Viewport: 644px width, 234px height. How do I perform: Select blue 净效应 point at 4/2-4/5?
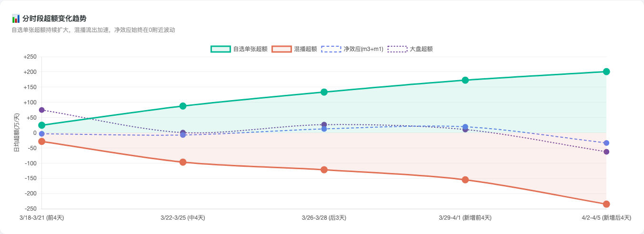(606, 143)
